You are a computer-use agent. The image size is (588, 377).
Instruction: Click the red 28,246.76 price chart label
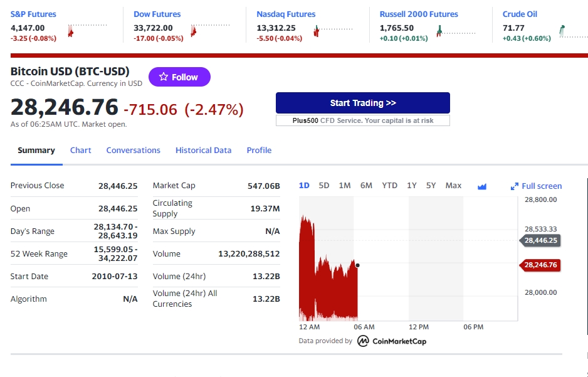540,265
